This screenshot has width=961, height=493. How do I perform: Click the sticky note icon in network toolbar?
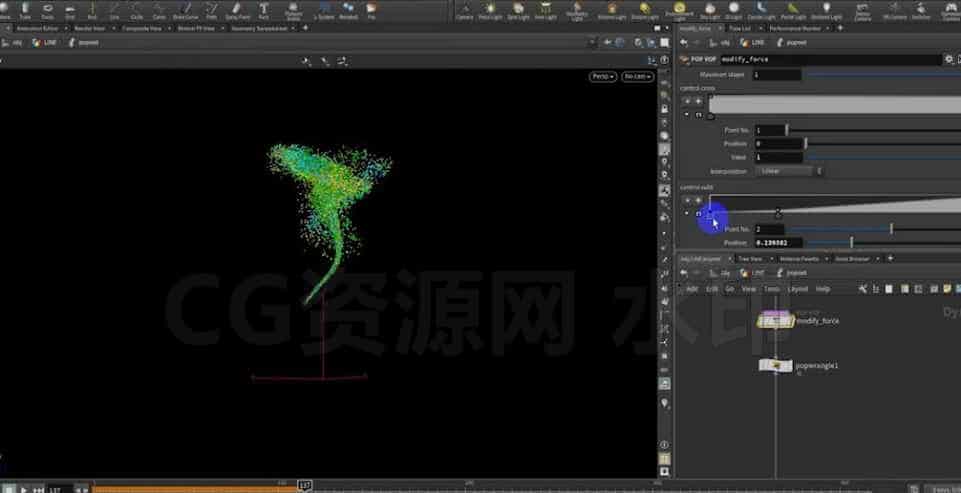pyautogui.click(x=947, y=289)
